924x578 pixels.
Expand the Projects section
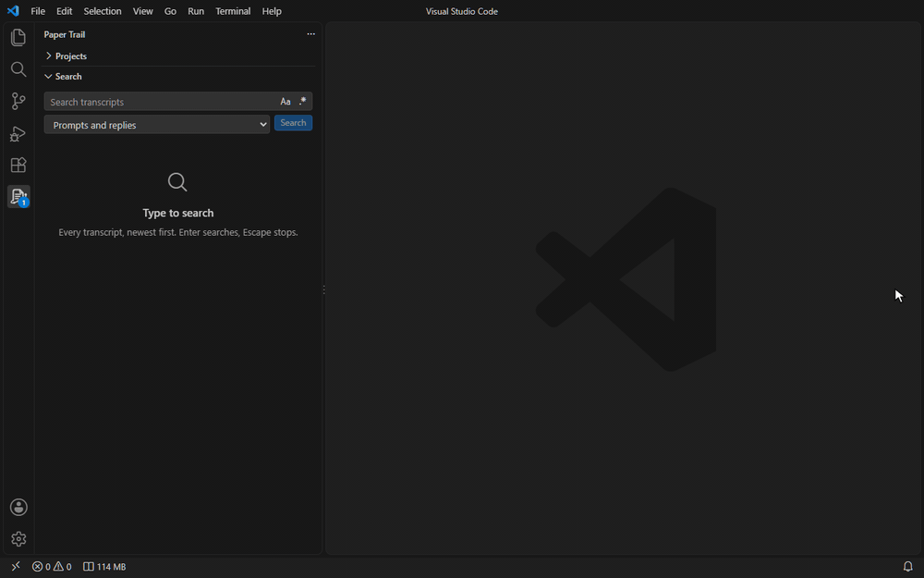click(180, 56)
